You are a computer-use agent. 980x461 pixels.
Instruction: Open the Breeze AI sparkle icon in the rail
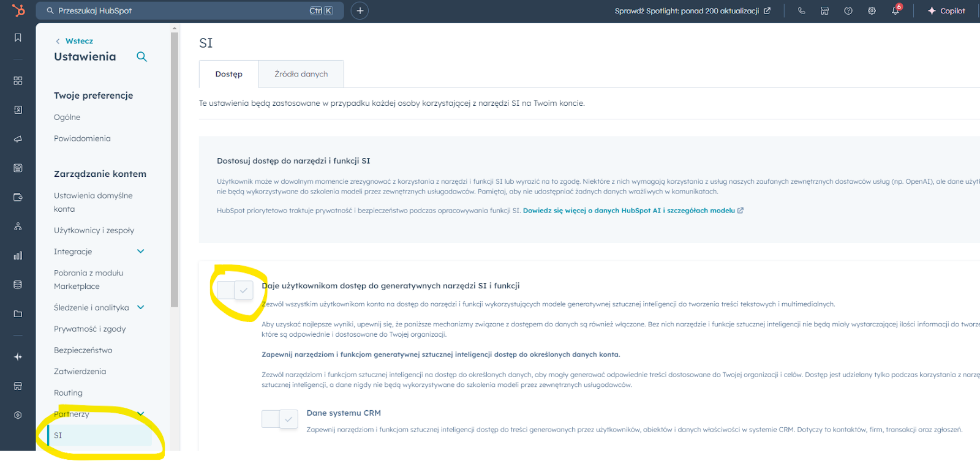[x=18, y=357]
